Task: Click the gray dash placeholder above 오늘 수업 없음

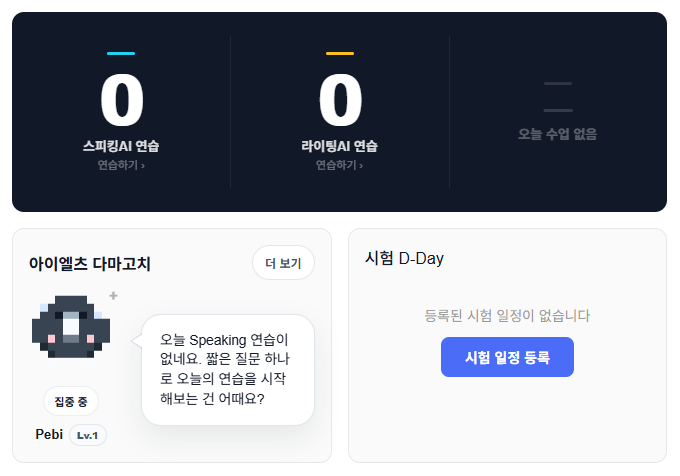Action: [x=558, y=96]
